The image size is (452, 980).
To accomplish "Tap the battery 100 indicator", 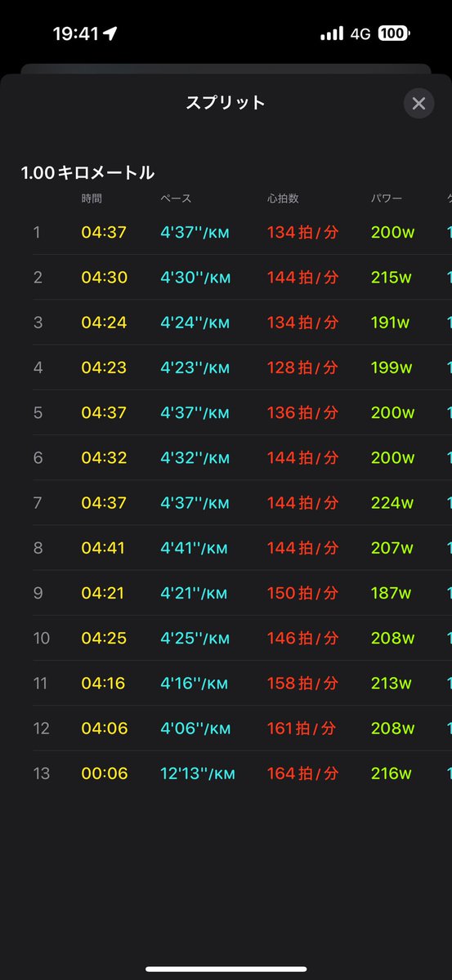I will (x=395, y=33).
